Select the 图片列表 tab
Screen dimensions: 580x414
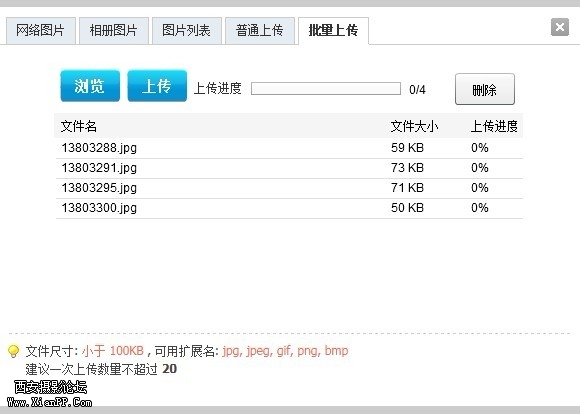coord(186,31)
